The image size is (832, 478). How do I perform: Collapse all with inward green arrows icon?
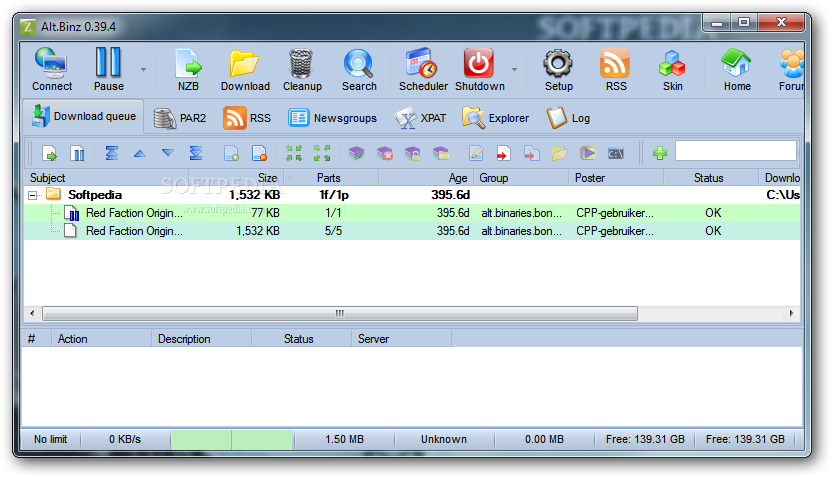point(294,153)
